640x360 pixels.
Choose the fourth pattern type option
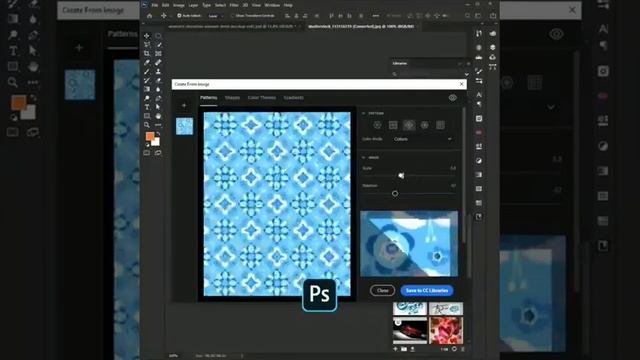424,125
